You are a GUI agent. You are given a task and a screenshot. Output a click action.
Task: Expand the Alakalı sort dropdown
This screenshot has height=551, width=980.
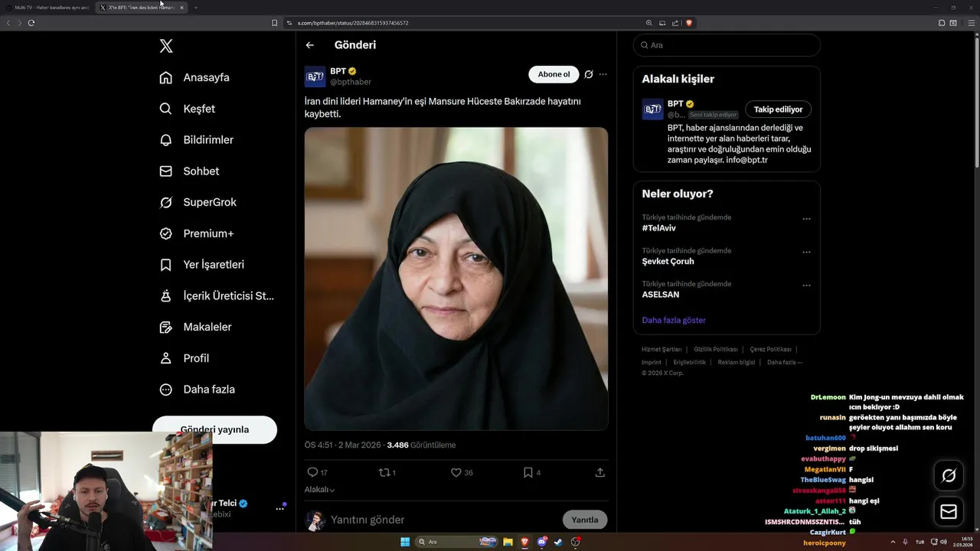tap(320, 490)
